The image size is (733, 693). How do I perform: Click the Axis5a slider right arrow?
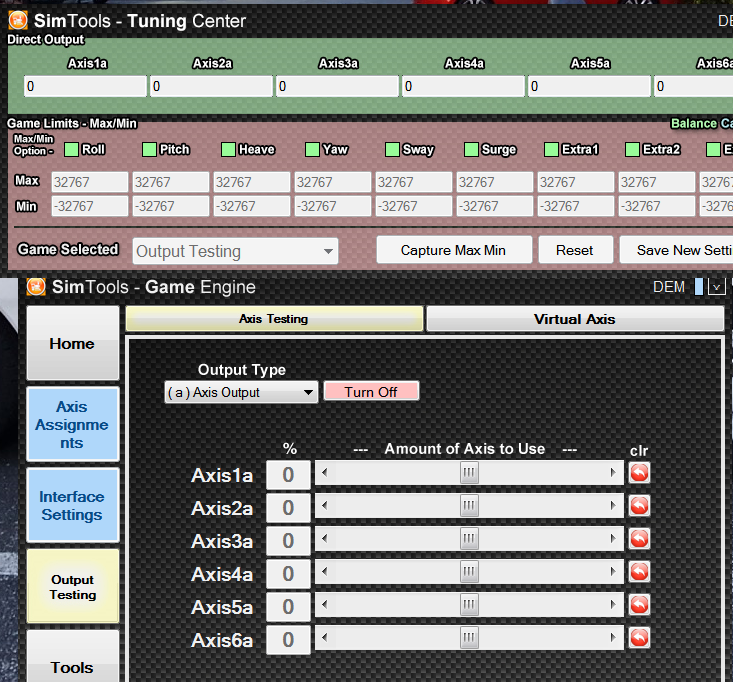click(613, 605)
